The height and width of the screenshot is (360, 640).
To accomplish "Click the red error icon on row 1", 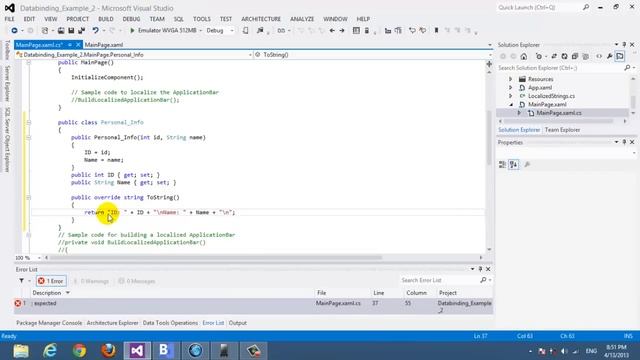I will click(18, 303).
